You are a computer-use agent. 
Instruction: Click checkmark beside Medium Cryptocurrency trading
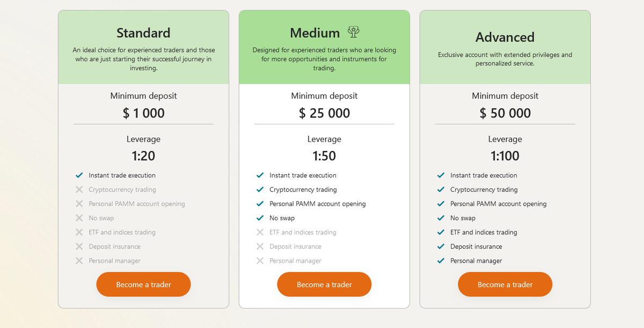tap(260, 190)
